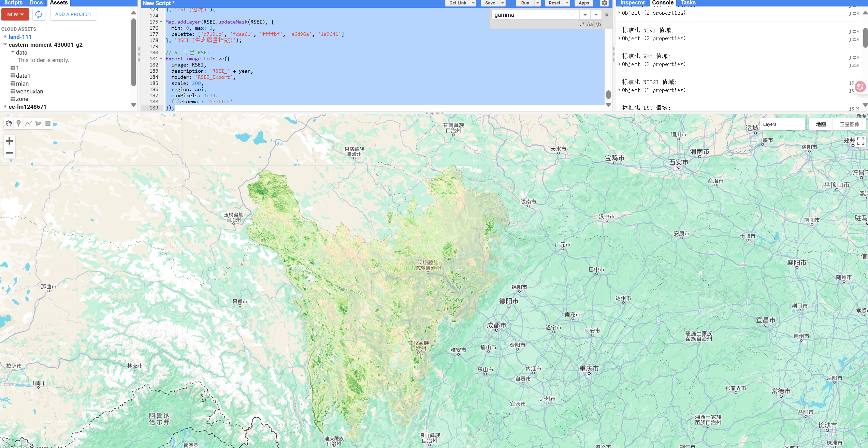Expand the land-111 asset folder
The height and width of the screenshot is (448, 868).
[x=5, y=37]
